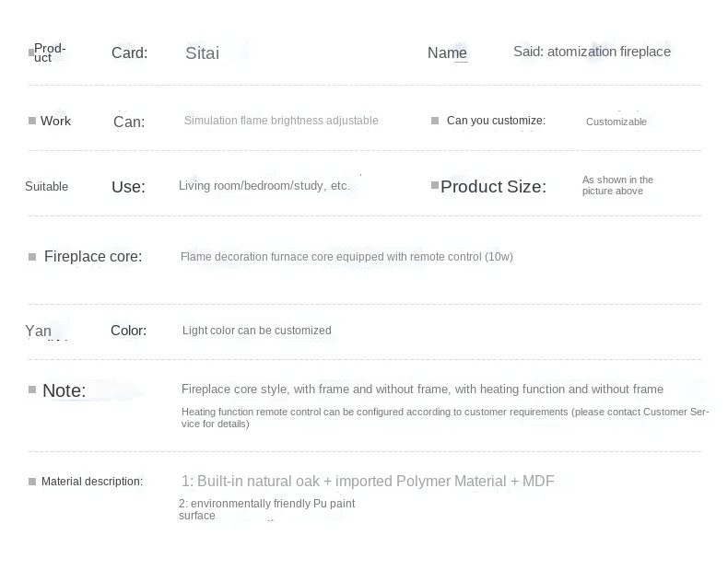This screenshot has width=728, height=570.
Task: Click the Flame decoration furnace core description
Action: point(346,257)
